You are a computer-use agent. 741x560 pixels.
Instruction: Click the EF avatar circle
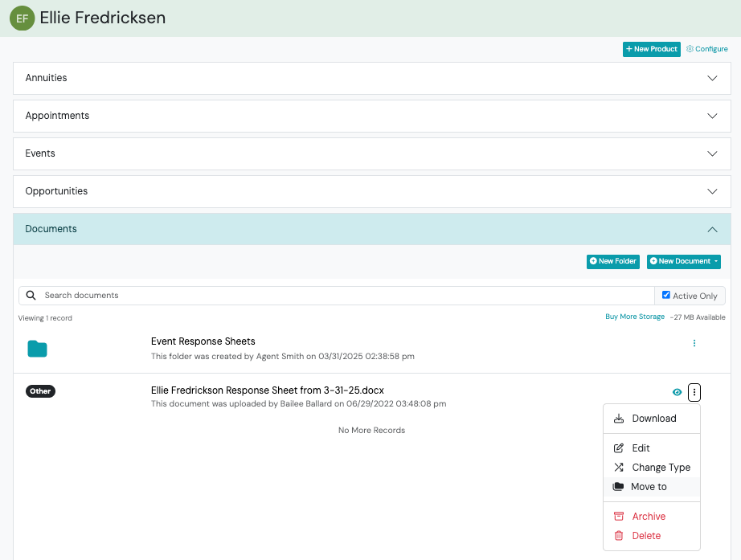coord(23,18)
